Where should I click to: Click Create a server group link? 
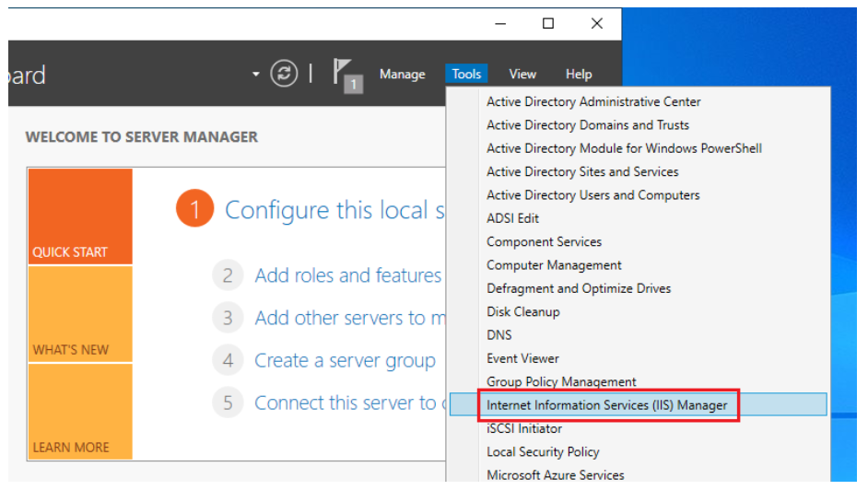pyautogui.click(x=345, y=360)
